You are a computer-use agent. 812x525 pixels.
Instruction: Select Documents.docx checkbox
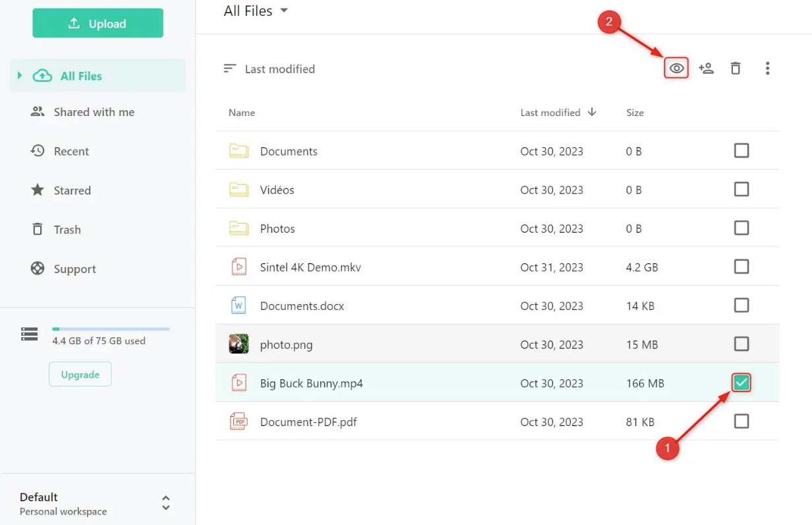(741, 305)
